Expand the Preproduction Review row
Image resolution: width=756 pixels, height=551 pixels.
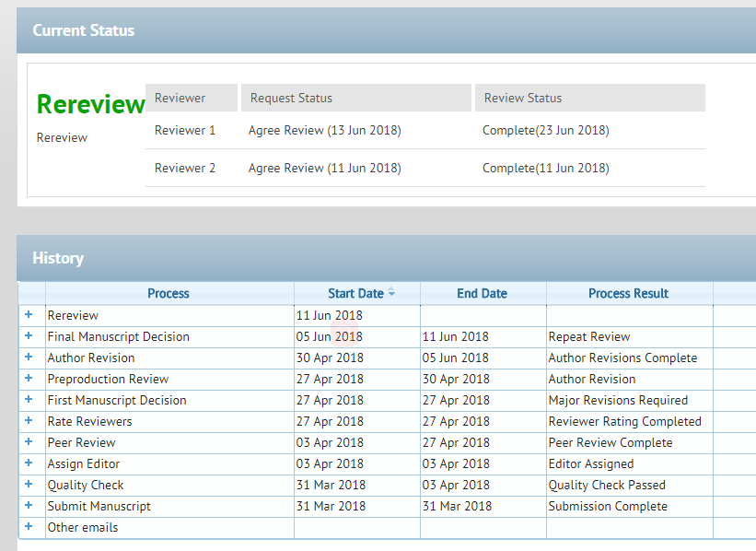point(29,379)
